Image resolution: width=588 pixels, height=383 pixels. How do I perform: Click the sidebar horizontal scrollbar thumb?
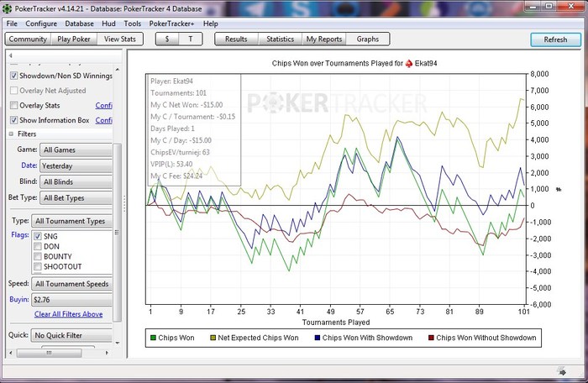coord(49,353)
